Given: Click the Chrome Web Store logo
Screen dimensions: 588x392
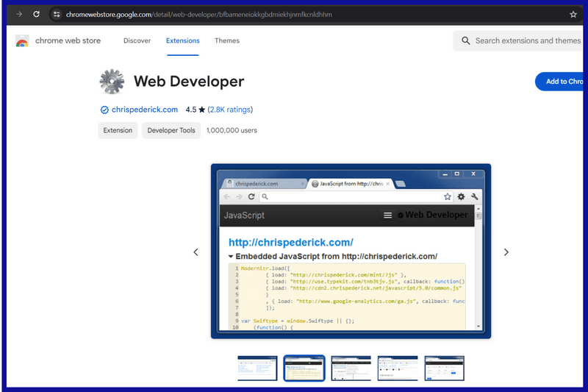Looking at the screenshot, I should tap(22, 41).
